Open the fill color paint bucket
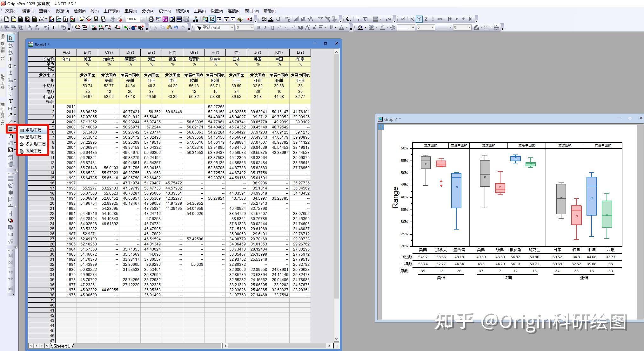 (360, 28)
